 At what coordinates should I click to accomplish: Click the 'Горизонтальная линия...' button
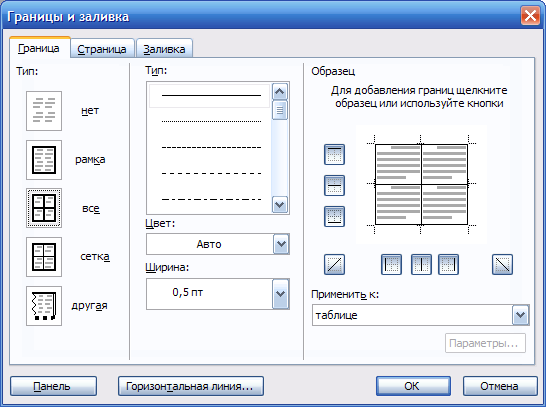pos(190,386)
